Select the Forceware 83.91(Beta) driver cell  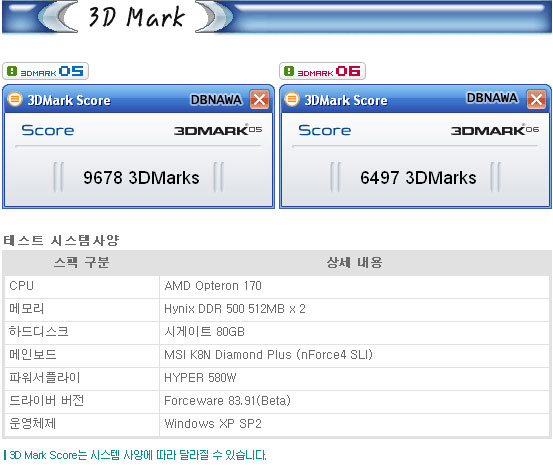(355, 401)
